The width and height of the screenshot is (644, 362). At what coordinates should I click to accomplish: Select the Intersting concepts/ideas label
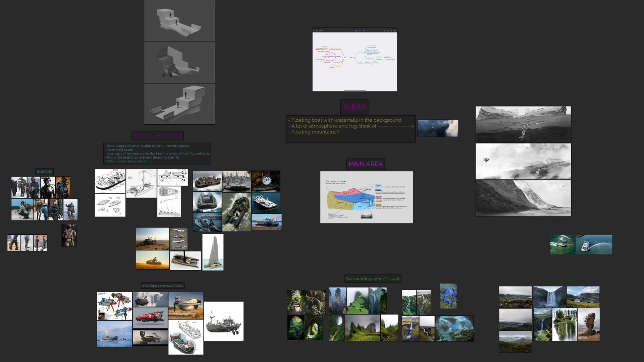163,286
